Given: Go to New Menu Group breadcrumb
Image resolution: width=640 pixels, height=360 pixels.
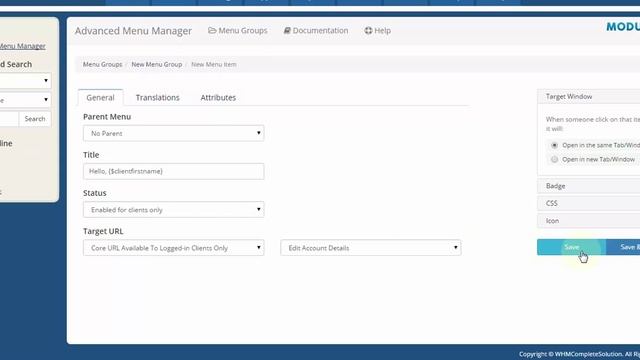Looking at the screenshot, I should point(157,64).
